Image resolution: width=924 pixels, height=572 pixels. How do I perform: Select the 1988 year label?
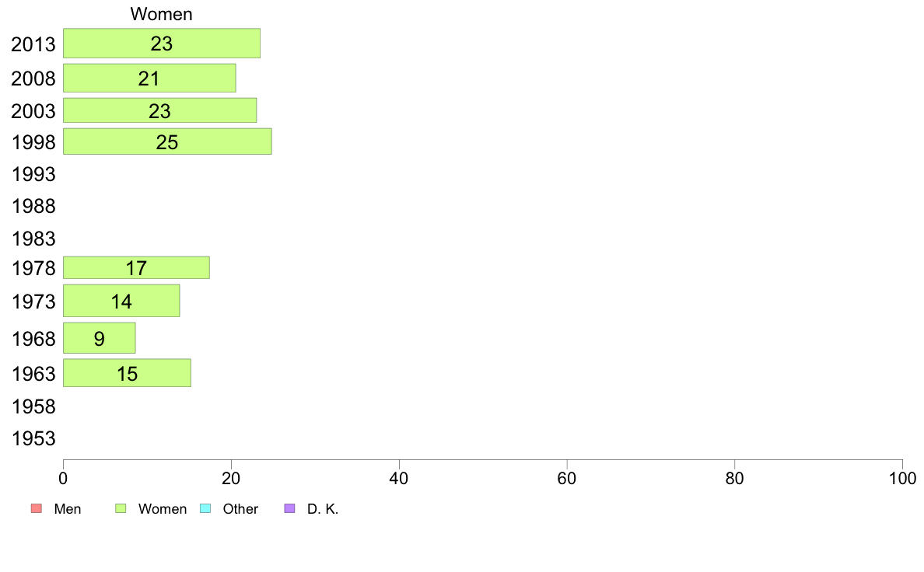point(33,206)
